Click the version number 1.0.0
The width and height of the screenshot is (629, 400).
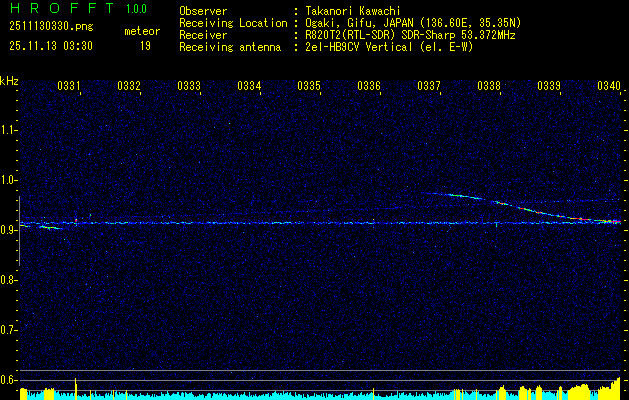coord(136,9)
